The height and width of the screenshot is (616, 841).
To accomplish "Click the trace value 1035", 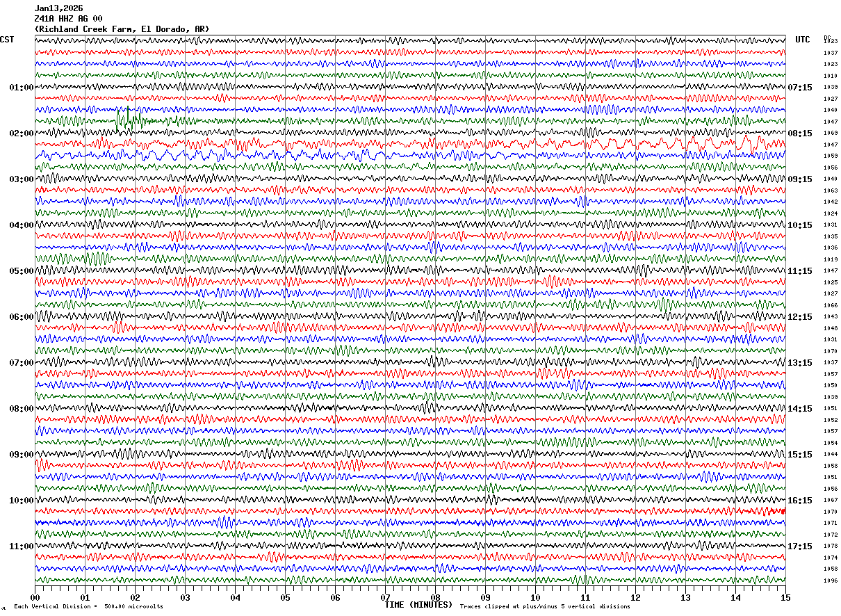I will tap(831, 236).
